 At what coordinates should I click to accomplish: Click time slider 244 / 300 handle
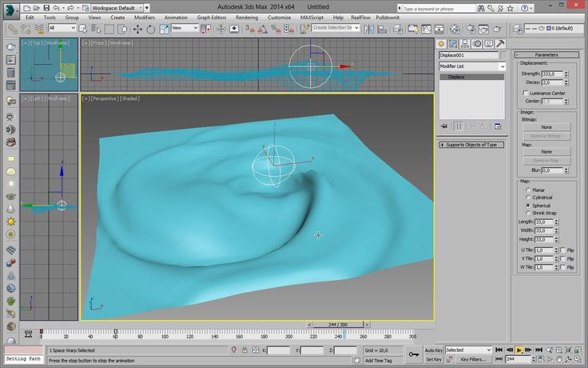(x=338, y=325)
